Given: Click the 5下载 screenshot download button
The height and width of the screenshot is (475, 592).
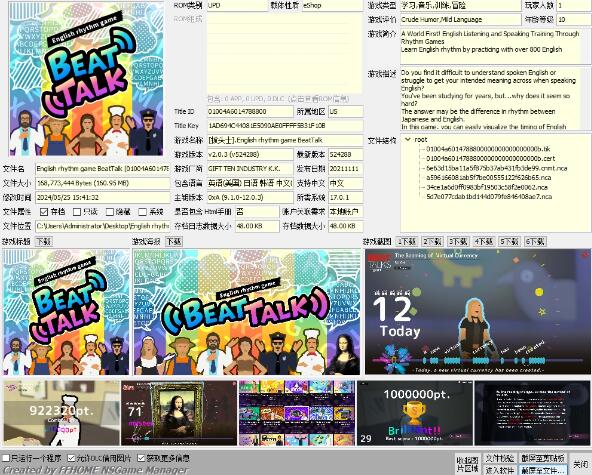Looking at the screenshot, I should pos(509,242).
